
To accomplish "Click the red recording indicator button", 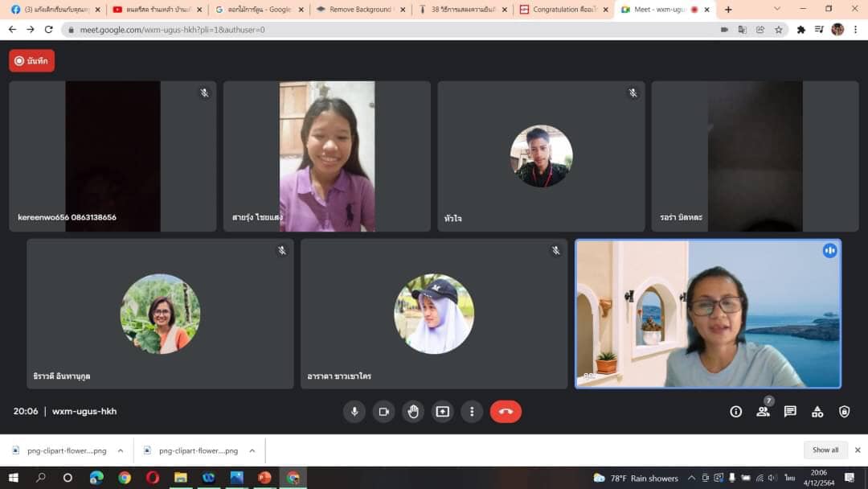I will [31, 61].
